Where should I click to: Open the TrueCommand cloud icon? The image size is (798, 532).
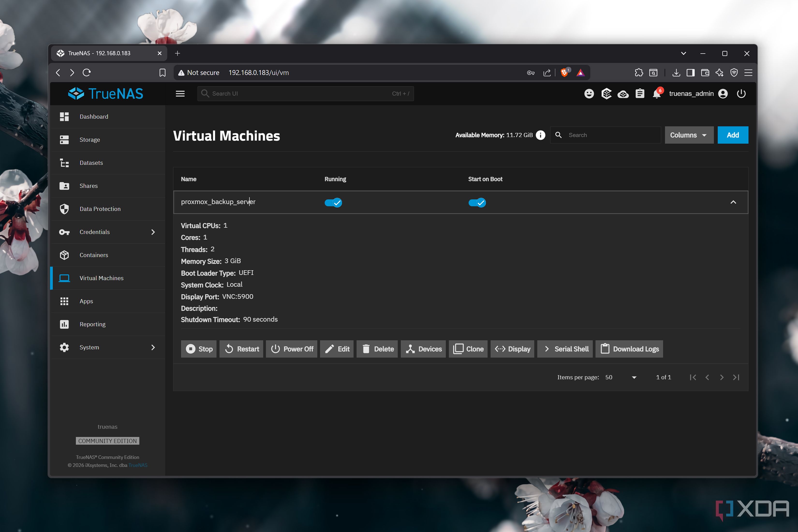[623, 94]
